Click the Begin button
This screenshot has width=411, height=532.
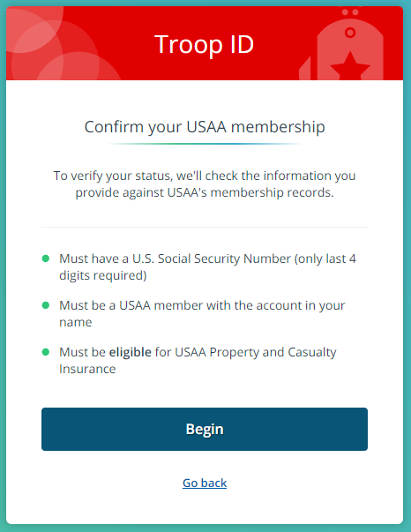[x=205, y=429]
